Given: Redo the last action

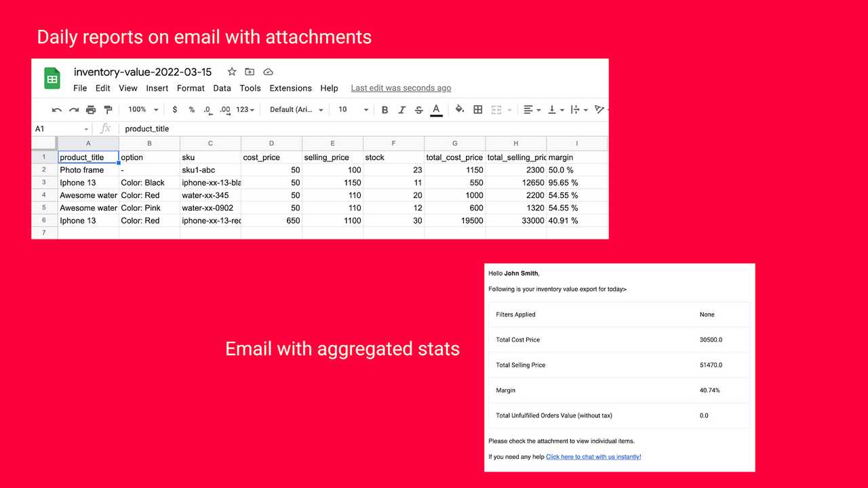Looking at the screenshot, I should (74, 110).
